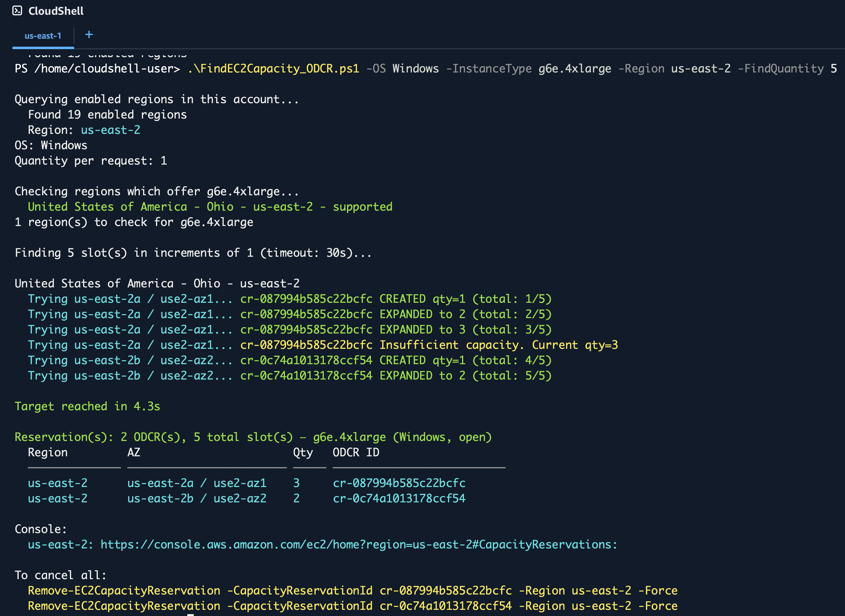Switch to the us-east-1 tab
The image size is (845, 616).
[43, 36]
